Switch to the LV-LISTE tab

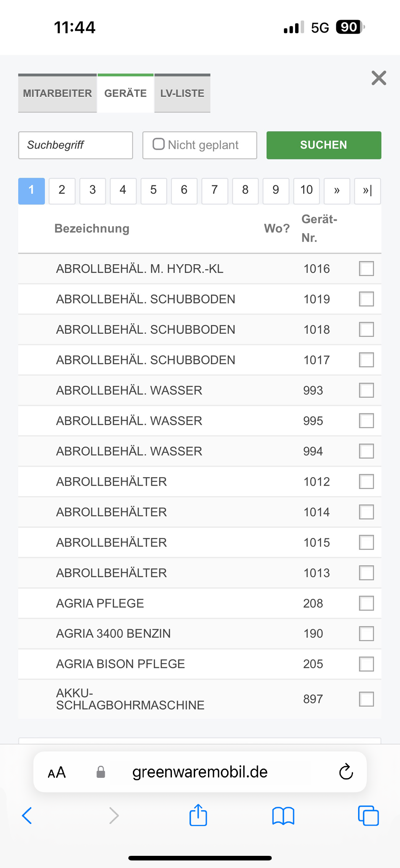pos(182,93)
